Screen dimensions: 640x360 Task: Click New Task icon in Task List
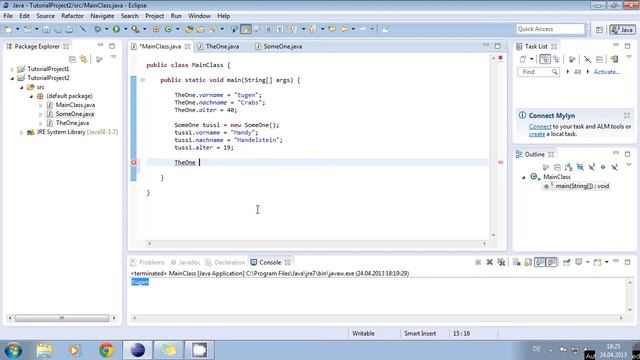[x=523, y=60]
